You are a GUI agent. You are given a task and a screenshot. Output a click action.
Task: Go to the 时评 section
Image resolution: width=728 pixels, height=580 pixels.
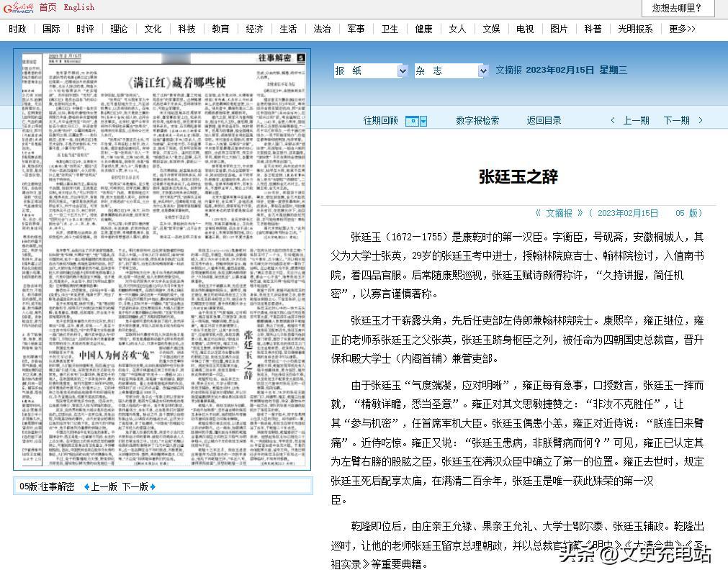(x=85, y=29)
